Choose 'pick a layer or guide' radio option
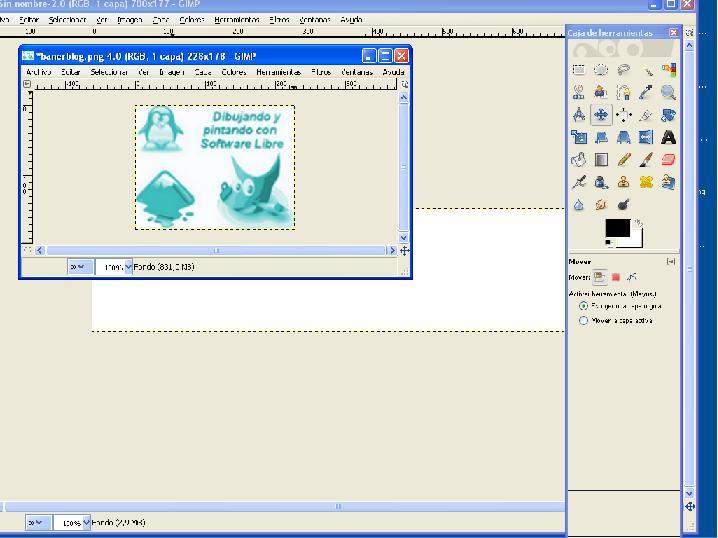Viewport: 718px width, 538px height. click(x=583, y=306)
